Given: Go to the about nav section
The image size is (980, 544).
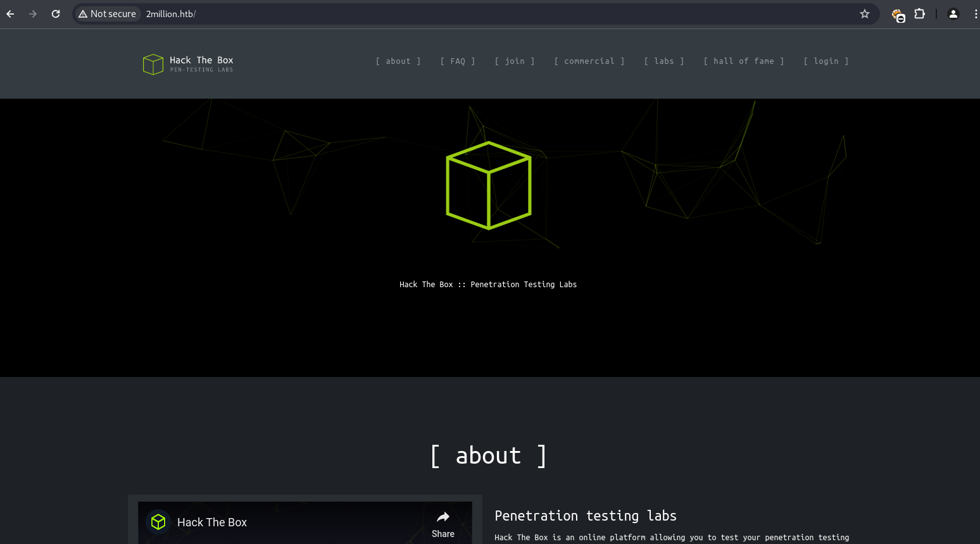Looking at the screenshot, I should tap(398, 61).
